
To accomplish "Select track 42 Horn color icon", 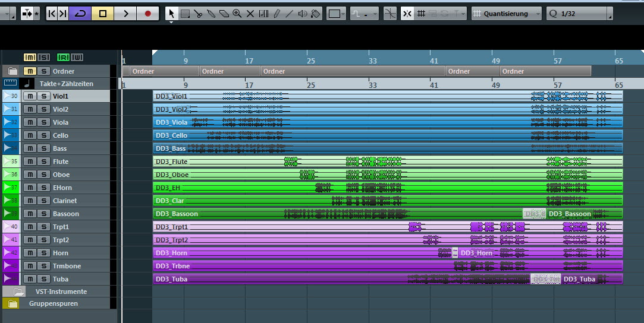I will [x=11, y=253].
